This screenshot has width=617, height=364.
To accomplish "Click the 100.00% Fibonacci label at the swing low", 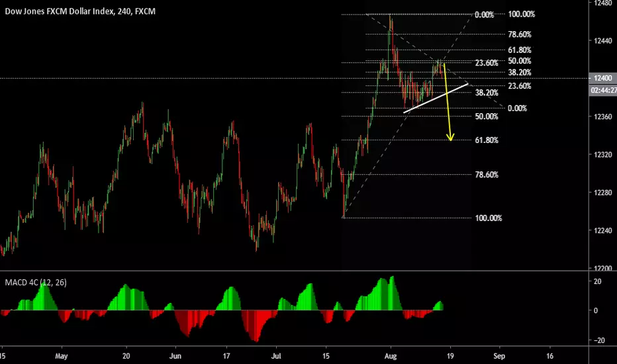I will click(x=489, y=218).
